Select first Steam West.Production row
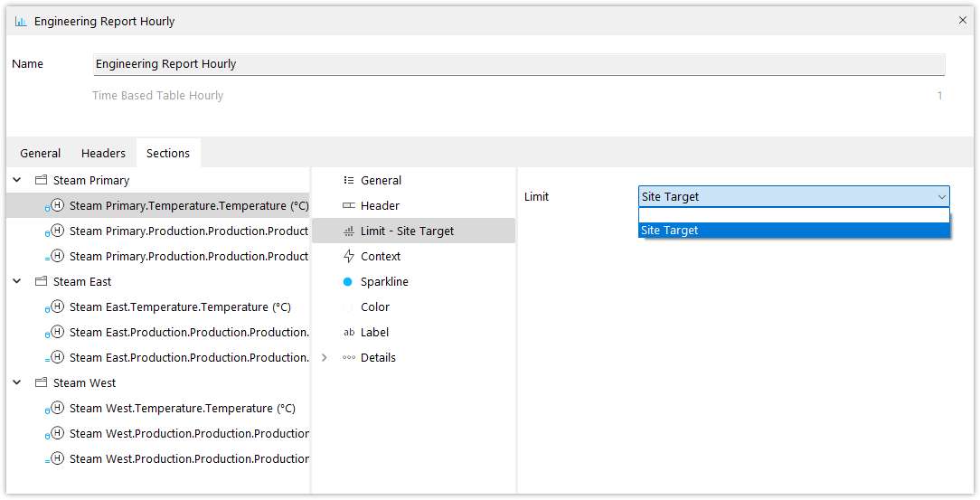 [x=158, y=433]
